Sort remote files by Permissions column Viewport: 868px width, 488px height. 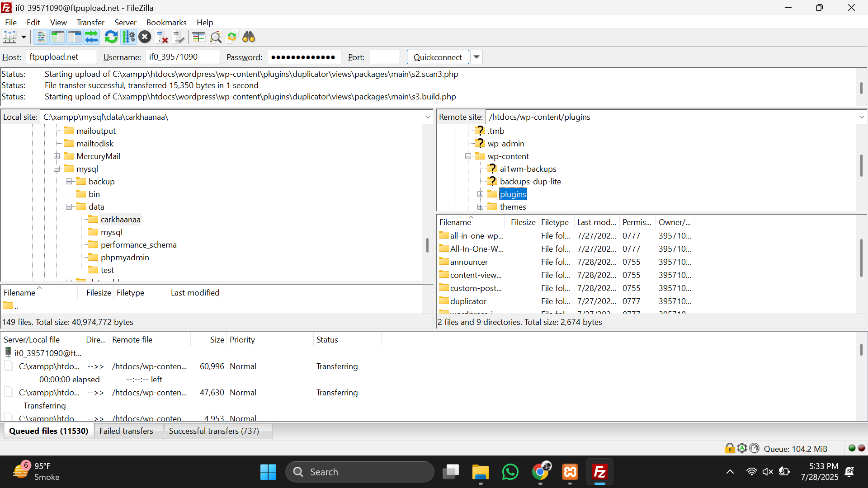tap(637, 222)
